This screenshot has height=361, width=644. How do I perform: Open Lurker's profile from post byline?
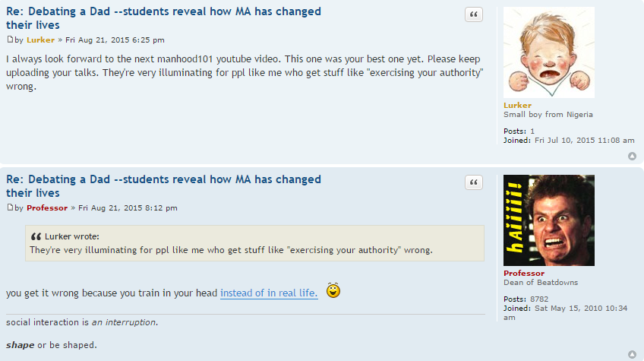point(40,40)
